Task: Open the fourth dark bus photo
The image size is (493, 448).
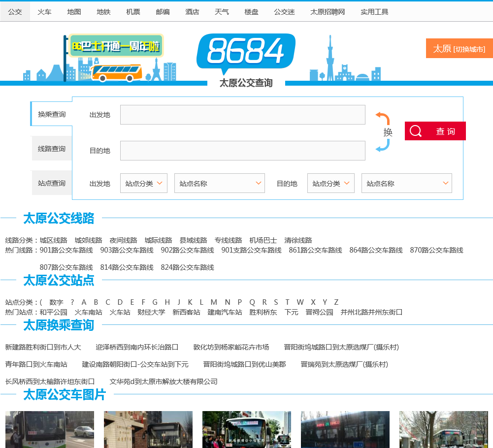Action: 345,429
